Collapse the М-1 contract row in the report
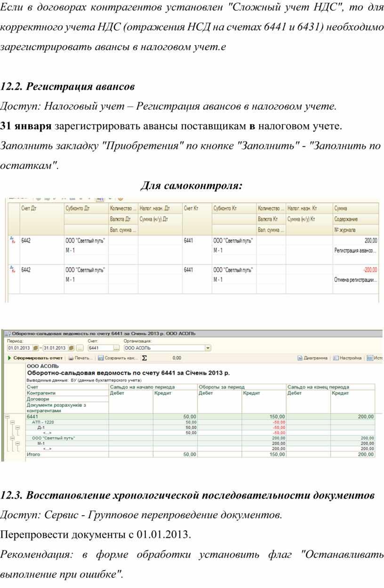Image resolution: width=384 pixels, height=588 pixels. [x=17, y=443]
